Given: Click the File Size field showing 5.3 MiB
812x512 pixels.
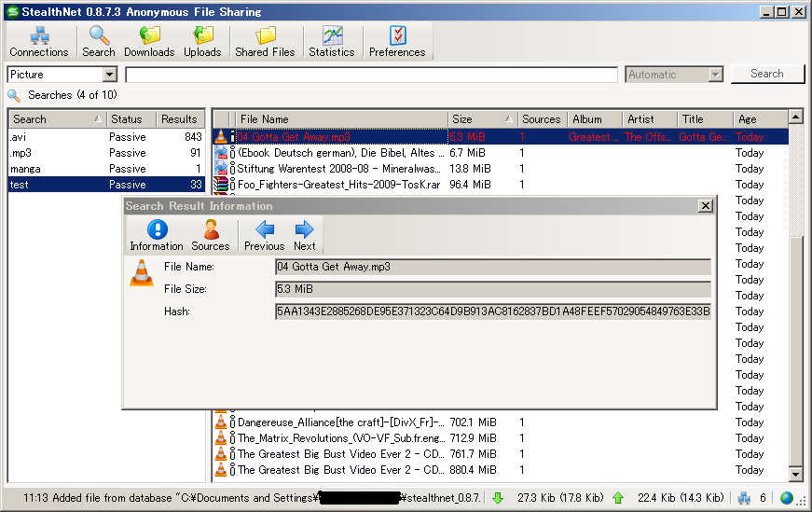Looking at the screenshot, I should tap(492, 289).
